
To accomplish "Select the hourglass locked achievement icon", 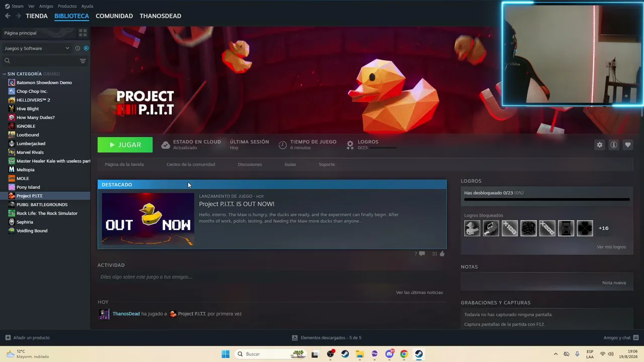I will (566, 228).
